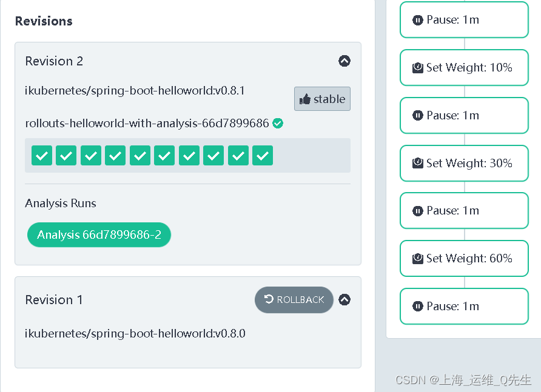Click the pause icon on the bottom Pause: 1m step
Screen dimensions: 541x392
pos(418,306)
